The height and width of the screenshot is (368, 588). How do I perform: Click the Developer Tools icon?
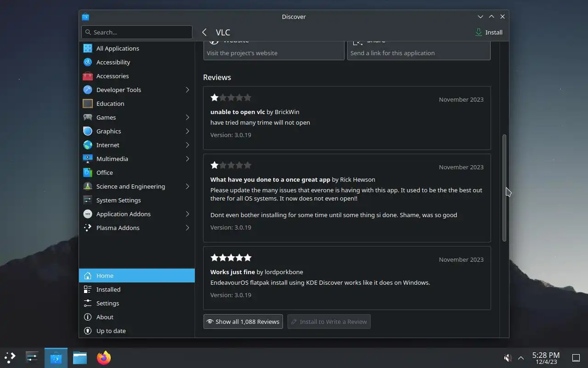pyautogui.click(x=88, y=90)
